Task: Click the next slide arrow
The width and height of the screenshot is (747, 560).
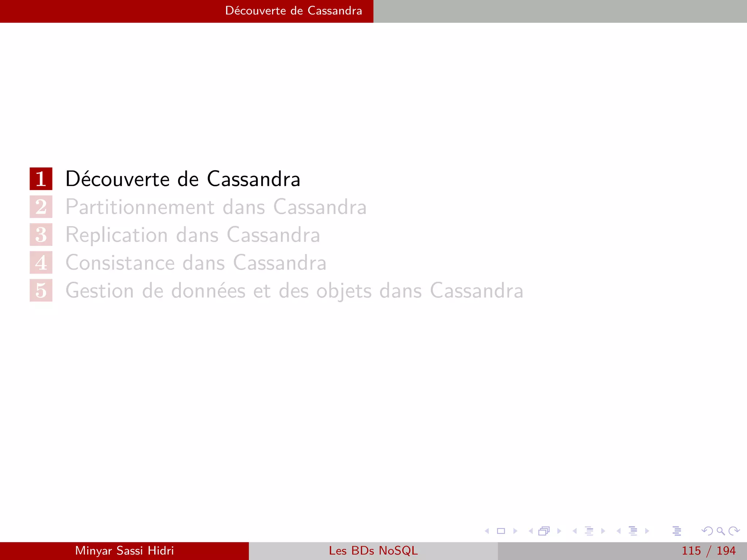Action: pos(515,531)
